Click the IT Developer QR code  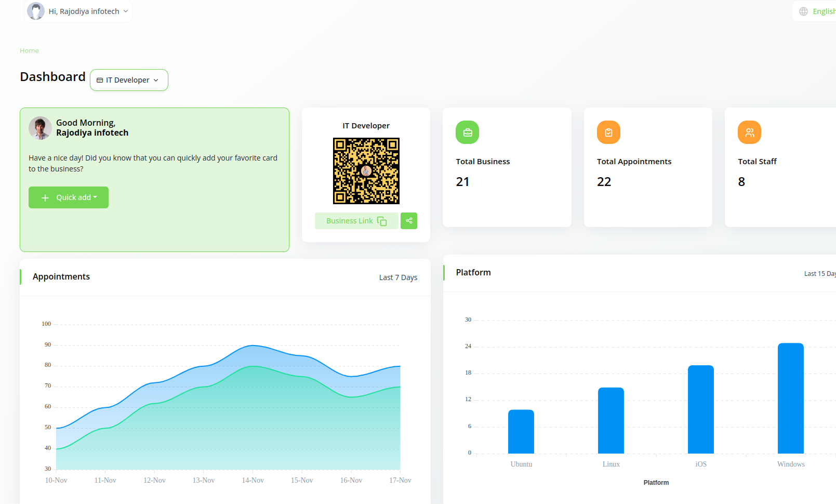point(366,171)
